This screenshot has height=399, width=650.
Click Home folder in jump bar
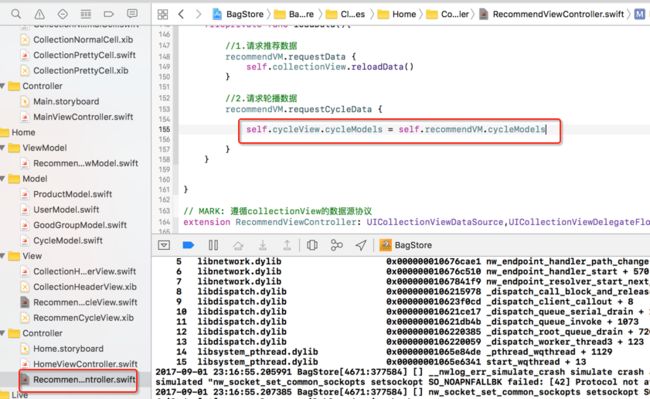click(x=397, y=14)
